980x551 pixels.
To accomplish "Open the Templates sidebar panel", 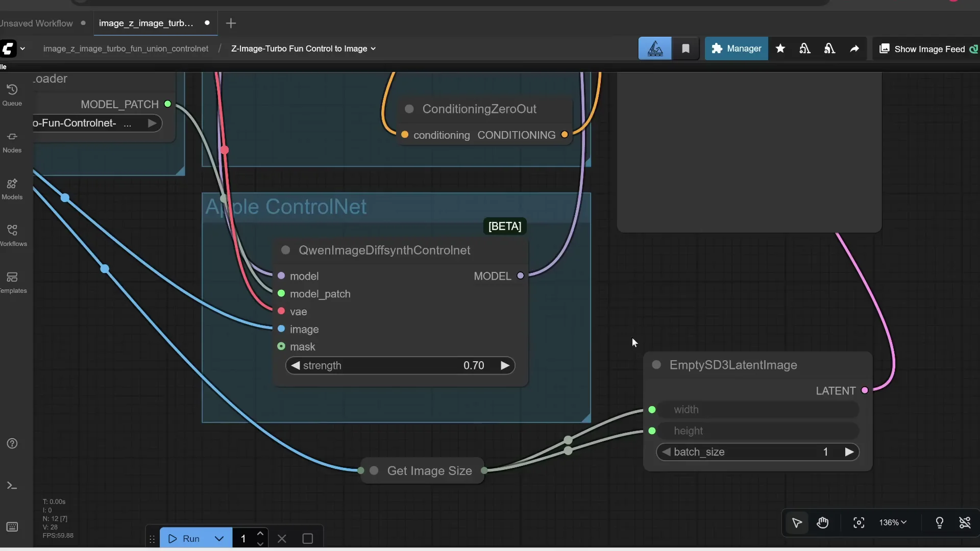I will pyautogui.click(x=12, y=281).
